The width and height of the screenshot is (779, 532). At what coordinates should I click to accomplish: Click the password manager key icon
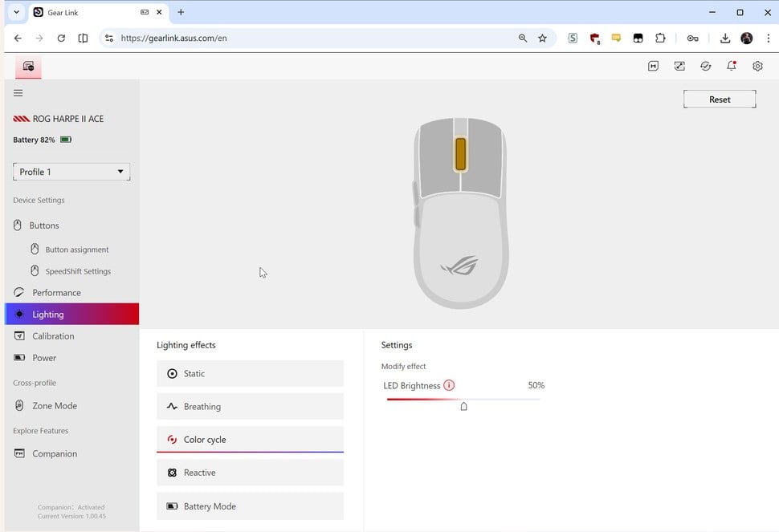692,39
